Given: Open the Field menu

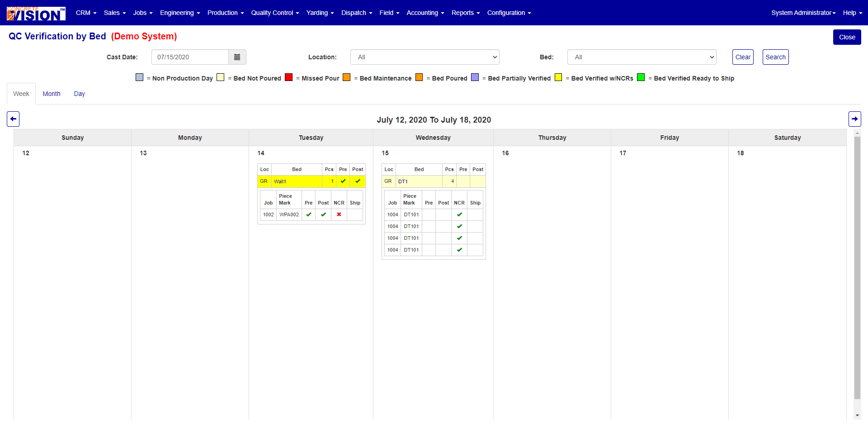Looking at the screenshot, I should pos(389,13).
